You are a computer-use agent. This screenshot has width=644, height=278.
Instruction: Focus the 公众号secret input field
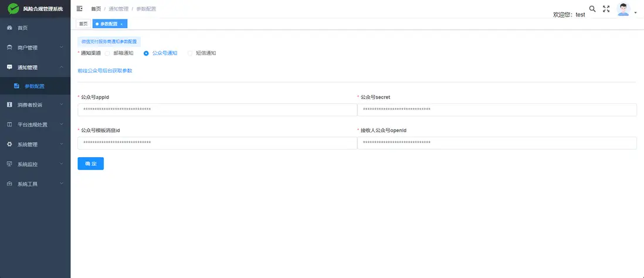[497, 110]
